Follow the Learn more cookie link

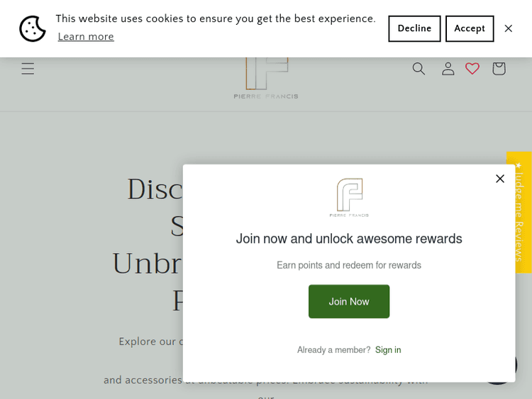point(86,37)
